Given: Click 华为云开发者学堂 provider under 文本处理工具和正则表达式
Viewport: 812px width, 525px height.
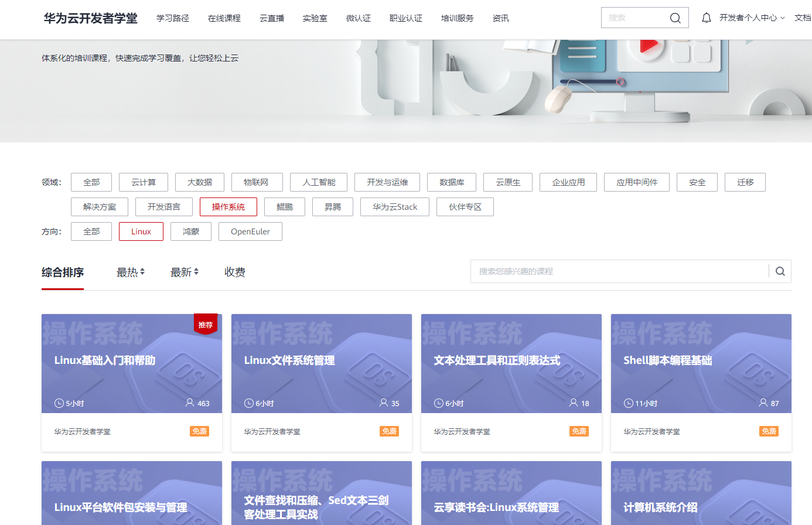Looking at the screenshot, I should (462, 432).
